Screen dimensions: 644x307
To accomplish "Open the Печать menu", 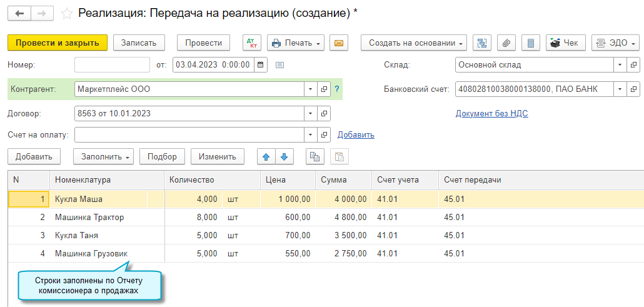I will point(296,43).
